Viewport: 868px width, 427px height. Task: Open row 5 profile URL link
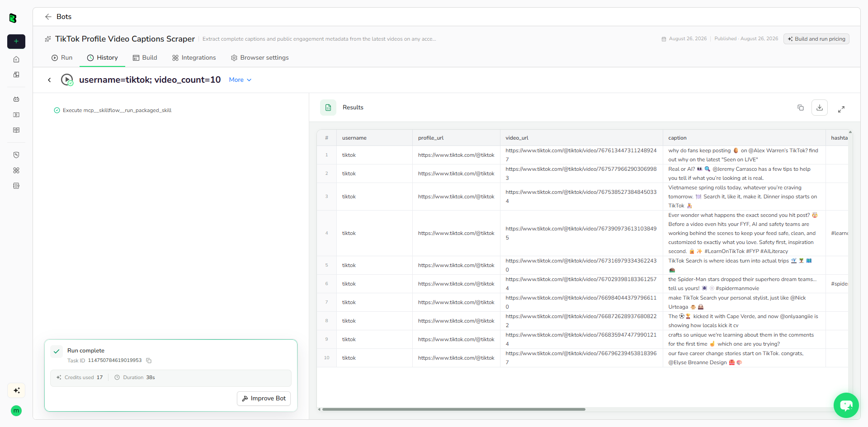(456, 265)
